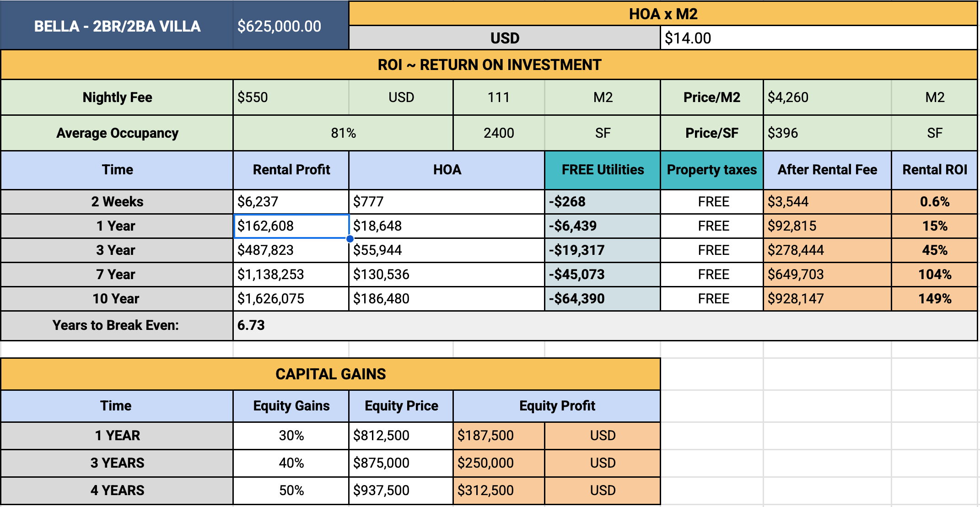Image resolution: width=980 pixels, height=507 pixels.
Task: Select the FREE Utilities column header
Action: tap(602, 170)
